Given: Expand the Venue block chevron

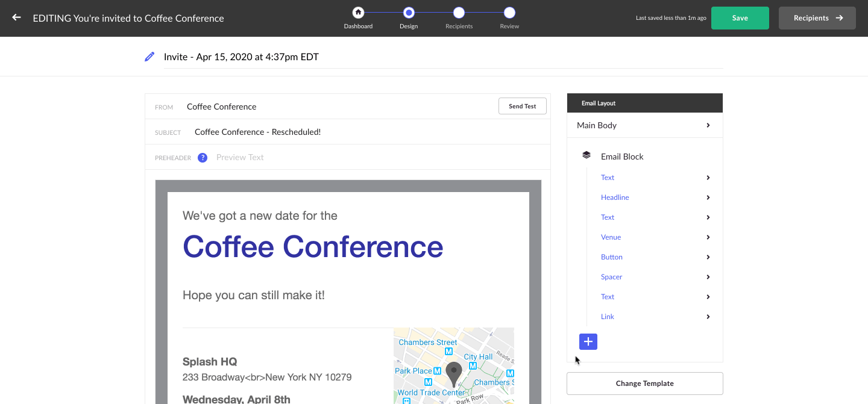Looking at the screenshot, I should click(x=708, y=237).
